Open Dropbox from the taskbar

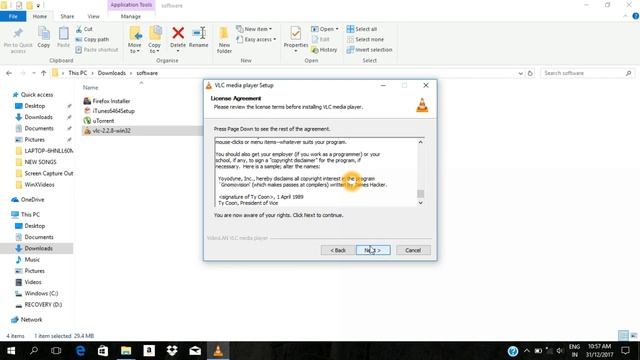[172, 351]
